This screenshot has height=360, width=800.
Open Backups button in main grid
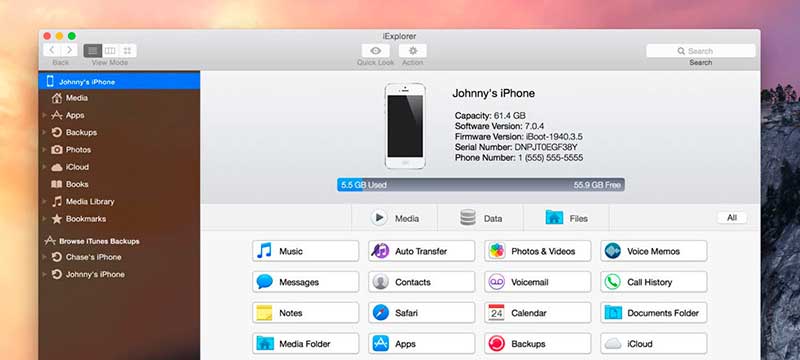[538, 344]
